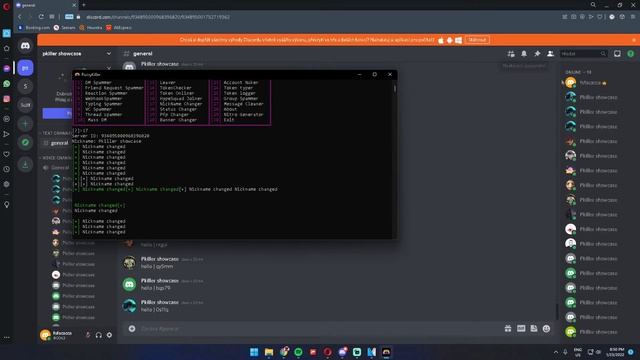The height and width of the screenshot is (360, 640).
Task: Add a new server with plus icon
Action: tap(25, 124)
